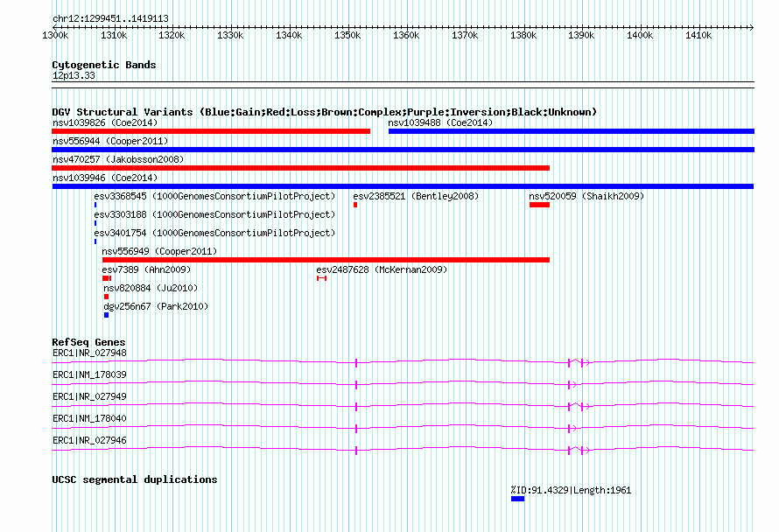
Task: Select the red nsv470257 (Jakobsson2008) bar
Action: click(300, 168)
